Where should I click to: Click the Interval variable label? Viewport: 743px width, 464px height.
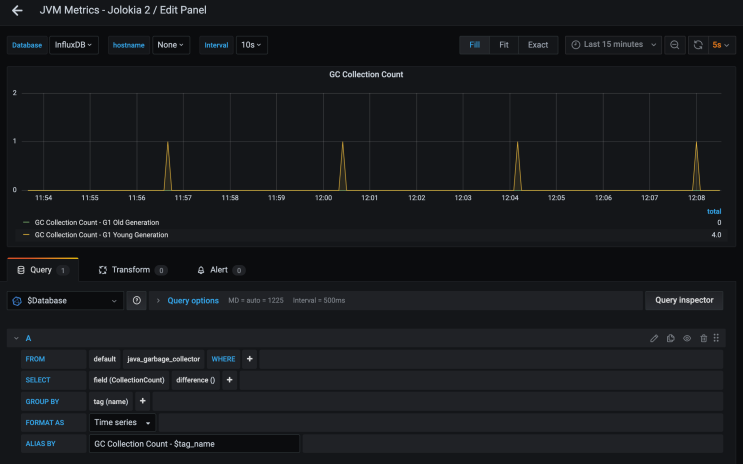pos(216,45)
